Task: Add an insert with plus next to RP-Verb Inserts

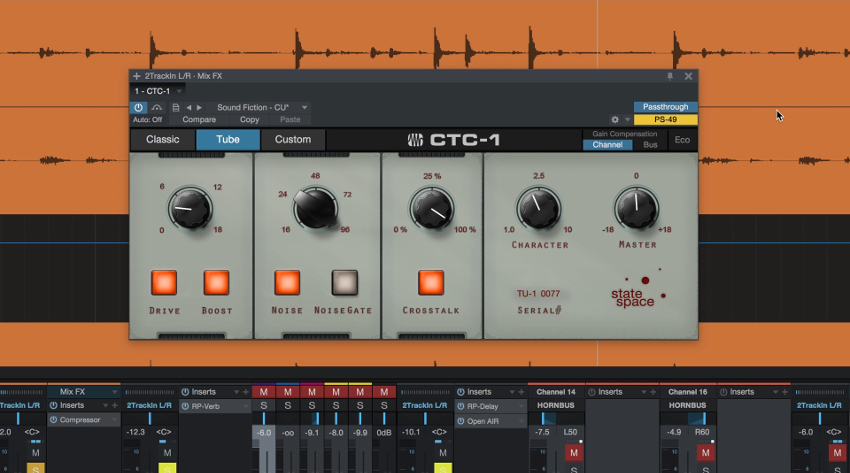Action: coord(246,392)
